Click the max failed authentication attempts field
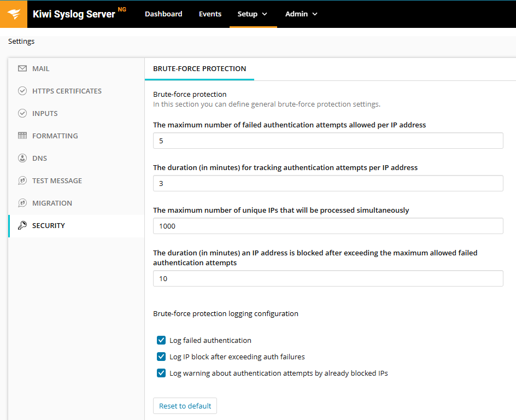Viewport: 516px width, 420px height. 328,141
